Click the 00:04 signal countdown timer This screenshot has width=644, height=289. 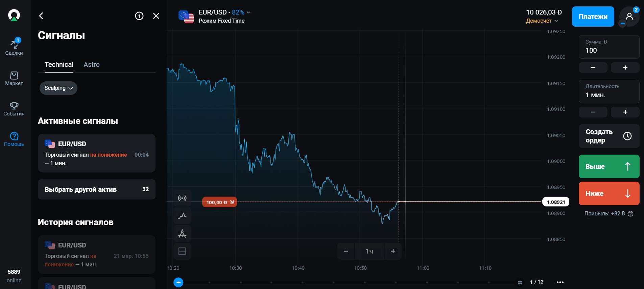coord(142,155)
